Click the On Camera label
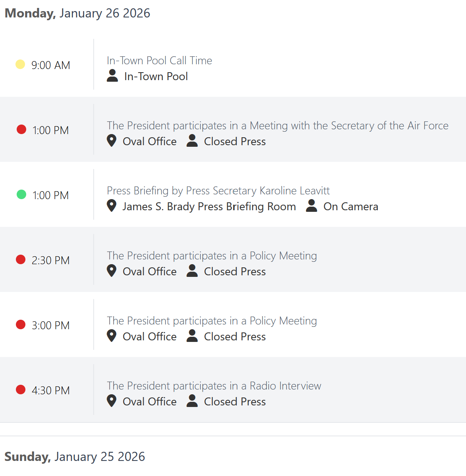 pyautogui.click(x=350, y=206)
